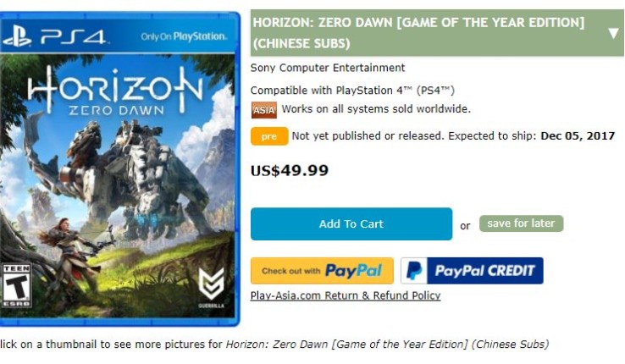Click the Dec 05, 2017 ship date
The width and height of the screenshot is (625, 364).
[x=578, y=136]
